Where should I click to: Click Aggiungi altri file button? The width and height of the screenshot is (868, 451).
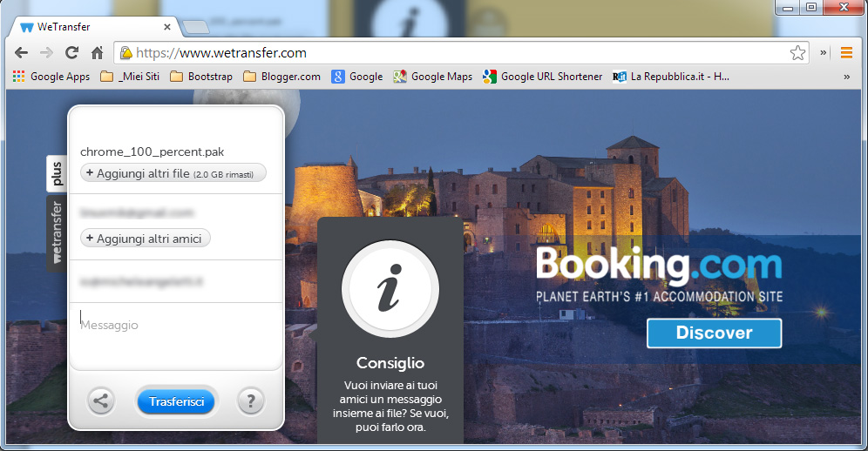click(173, 173)
